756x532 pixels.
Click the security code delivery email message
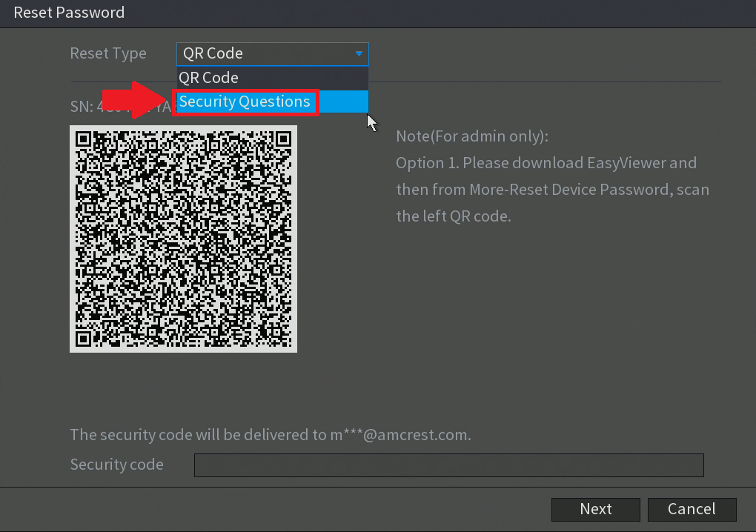click(271, 435)
